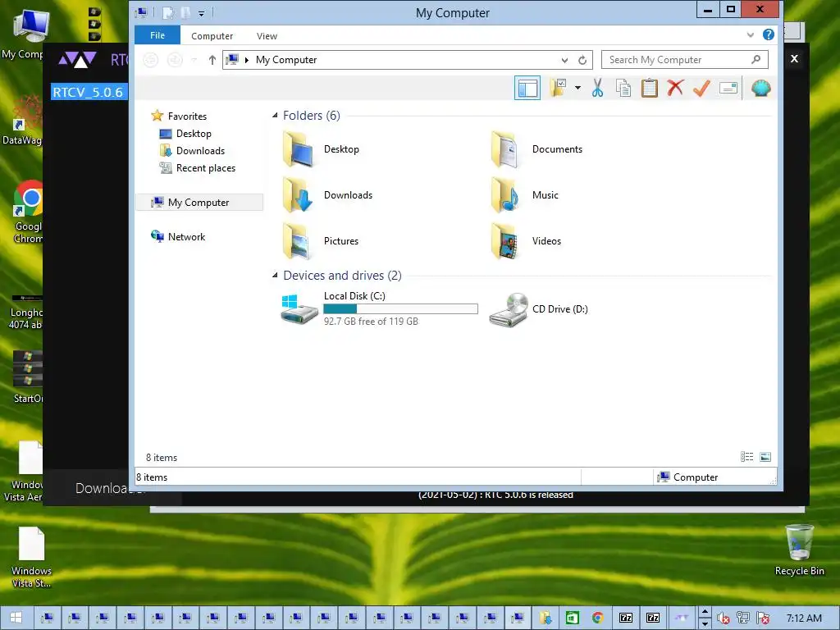Click the folder options toolbar icon
840x630 pixels.
[558, 88]
